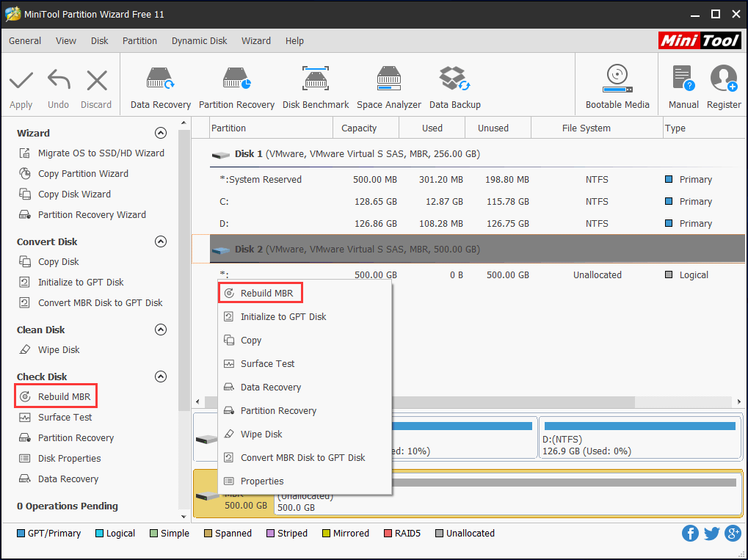Collapse the Convert Disk section

[161, 241]
